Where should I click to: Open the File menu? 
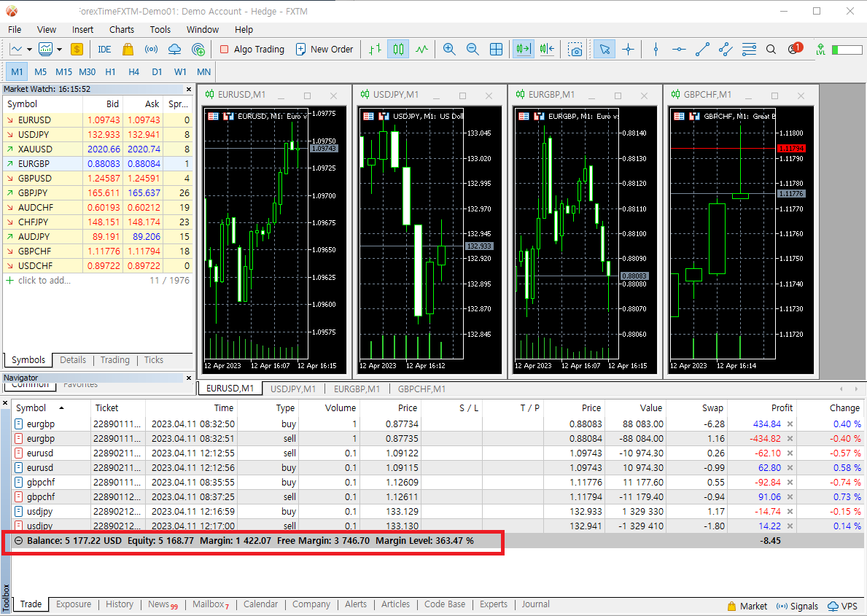15,29
